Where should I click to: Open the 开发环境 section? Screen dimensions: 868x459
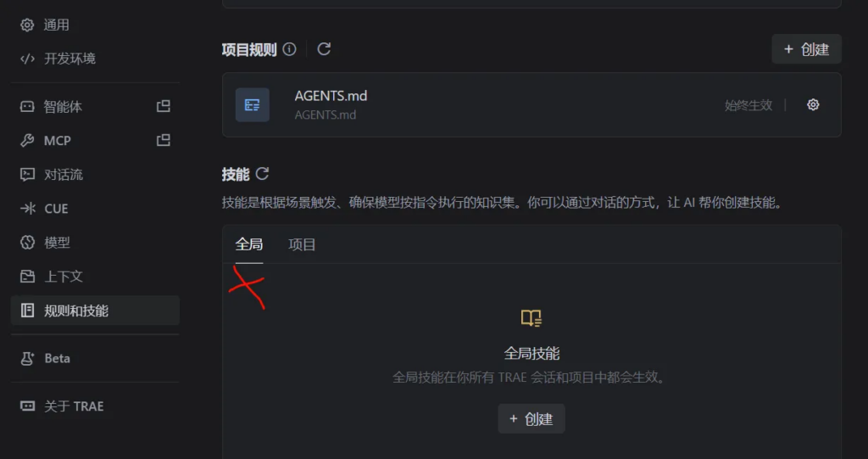[x=95, y=59]
